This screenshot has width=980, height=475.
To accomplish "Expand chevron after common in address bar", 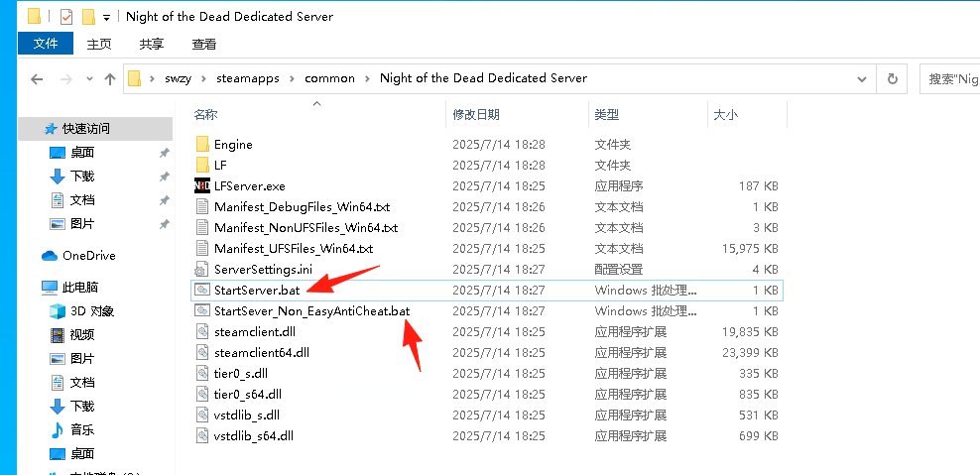I will point(367,78).
